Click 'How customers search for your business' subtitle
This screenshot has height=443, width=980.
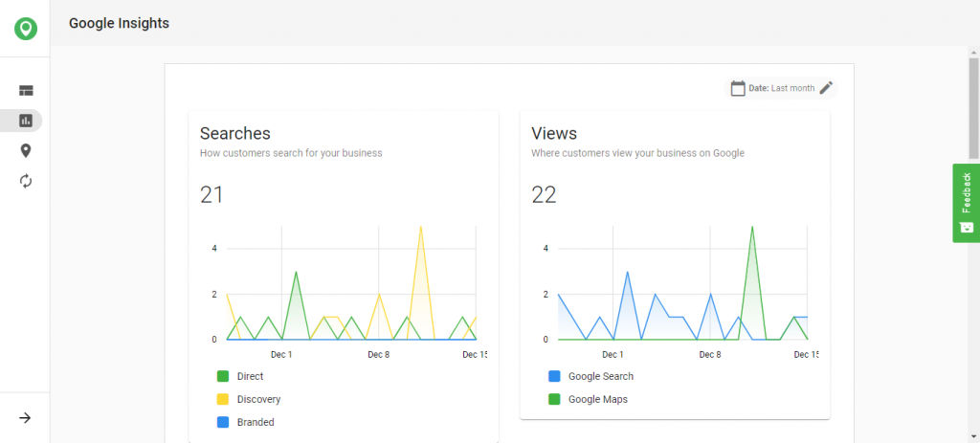coord(291,152)
